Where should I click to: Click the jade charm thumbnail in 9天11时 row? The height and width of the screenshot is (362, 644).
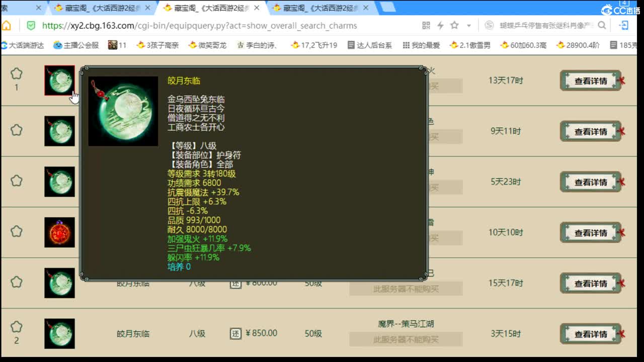tap(59, 131)
